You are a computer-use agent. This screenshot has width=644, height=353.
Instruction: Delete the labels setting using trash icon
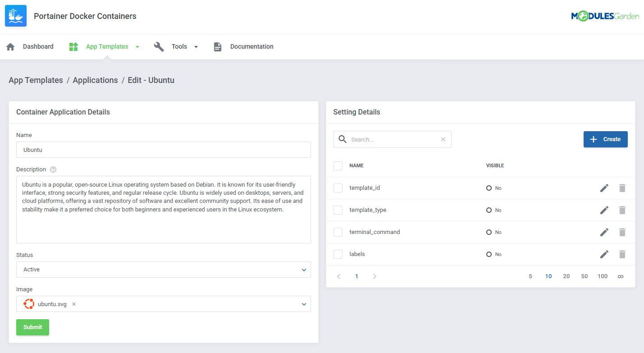tap(622, 254)
